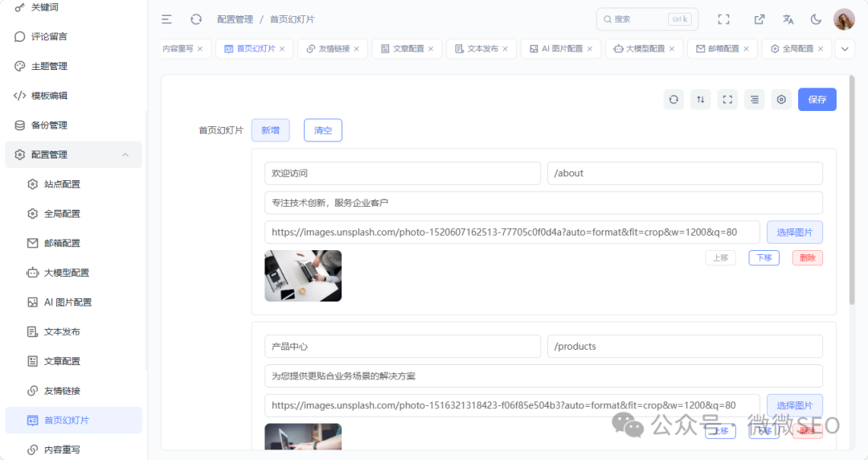Viewport: 868px width, 460px height.
Task: Click the 欢迎访问 title field
Action: [x=403, y=174]
